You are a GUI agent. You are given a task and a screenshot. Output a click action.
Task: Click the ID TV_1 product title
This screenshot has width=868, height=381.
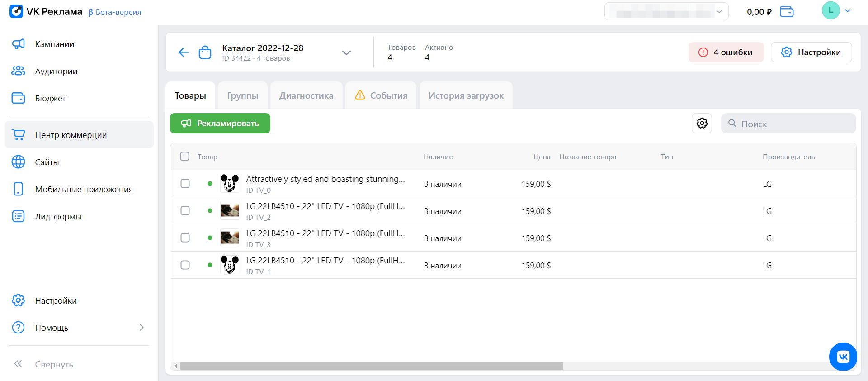coord(325,260)
